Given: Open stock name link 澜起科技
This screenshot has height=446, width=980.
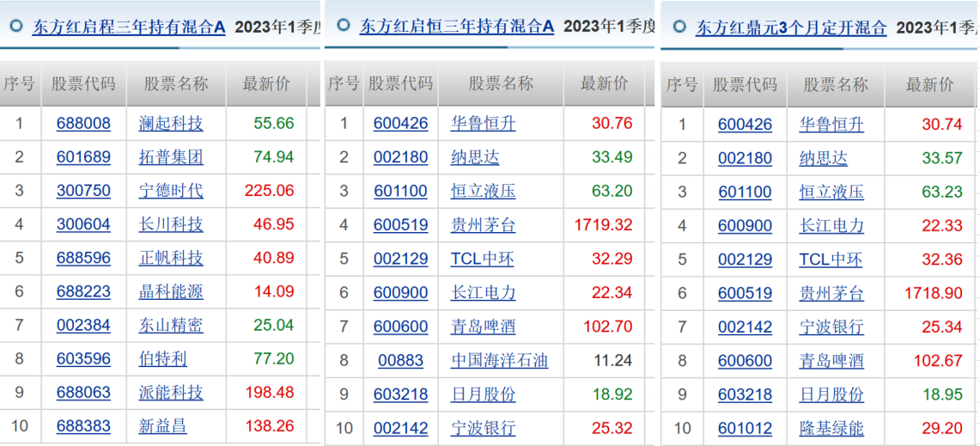Looking at the screenshot, I should [171, 123].
